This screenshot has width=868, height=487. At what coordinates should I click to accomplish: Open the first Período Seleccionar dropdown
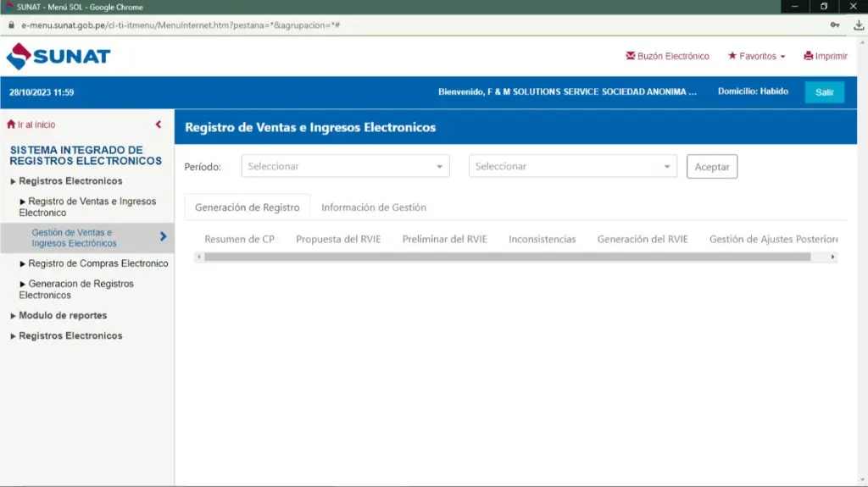pos(345,167)
